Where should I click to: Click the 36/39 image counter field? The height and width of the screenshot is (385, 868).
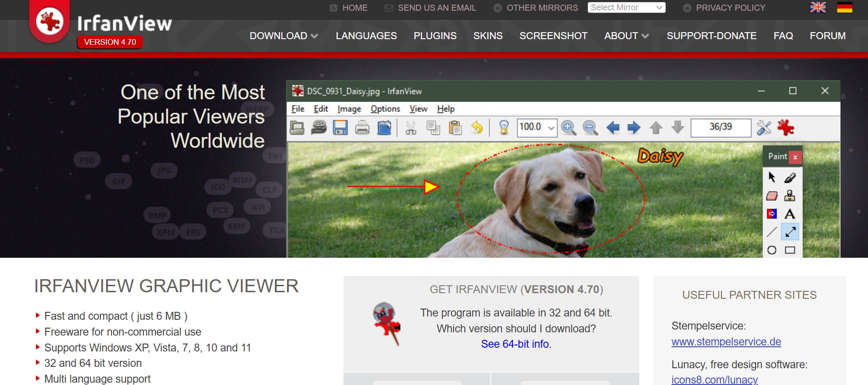[721, 127]
